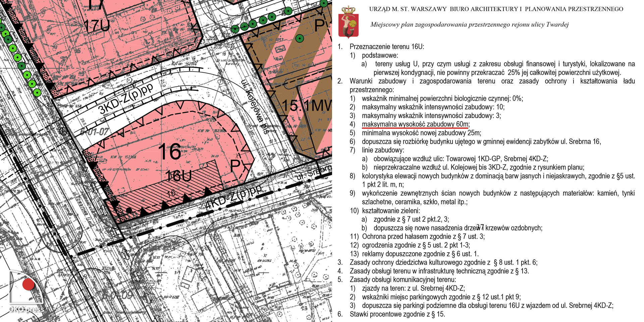Click 'minimalna wysokość nowej zabudowy 25m;'
644x322 pixels.
tap(422, 133)
